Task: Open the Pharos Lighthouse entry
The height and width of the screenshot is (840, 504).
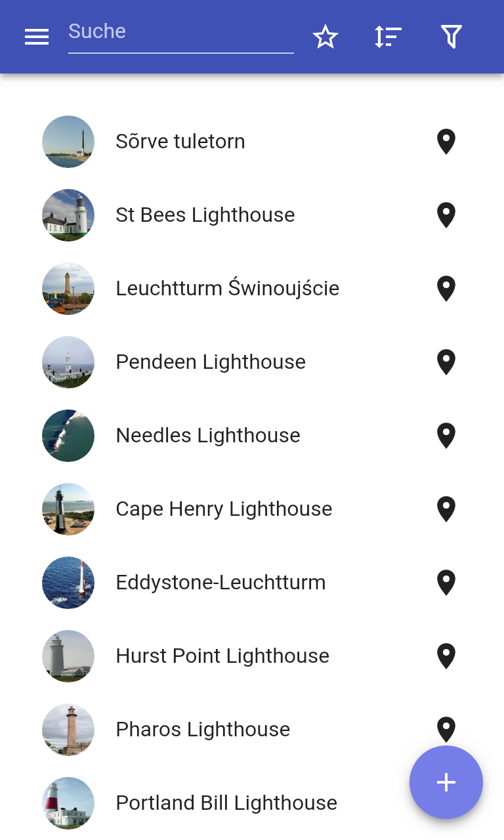Action: [x=252, y=730]
